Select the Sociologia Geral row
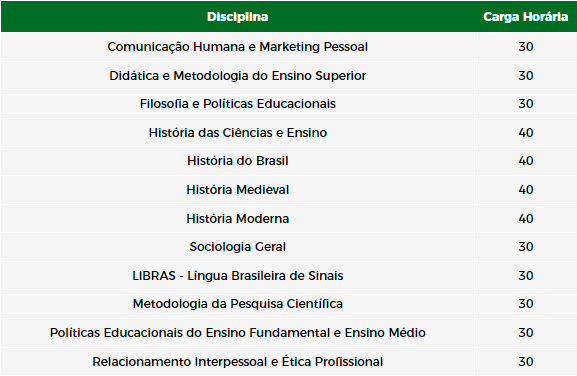The height and width of the screenshot is (376, 577). [x=288, y=247]
